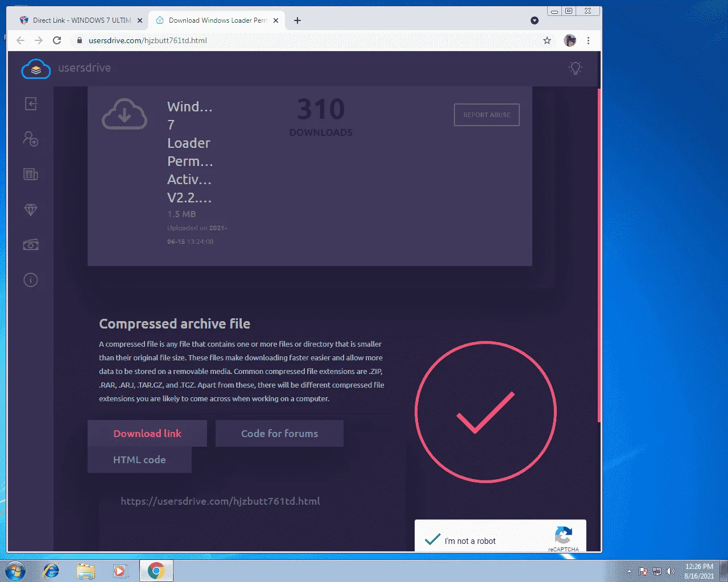Open network tray icon
Image resolution: width=728 pixels, height=582 pixels.
(x=657, y=571)
